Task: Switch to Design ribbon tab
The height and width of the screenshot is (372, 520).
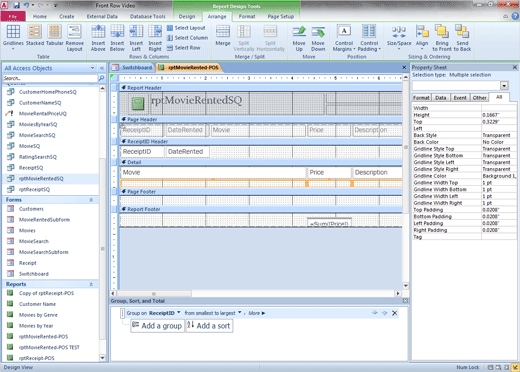Action: (187, 16)
